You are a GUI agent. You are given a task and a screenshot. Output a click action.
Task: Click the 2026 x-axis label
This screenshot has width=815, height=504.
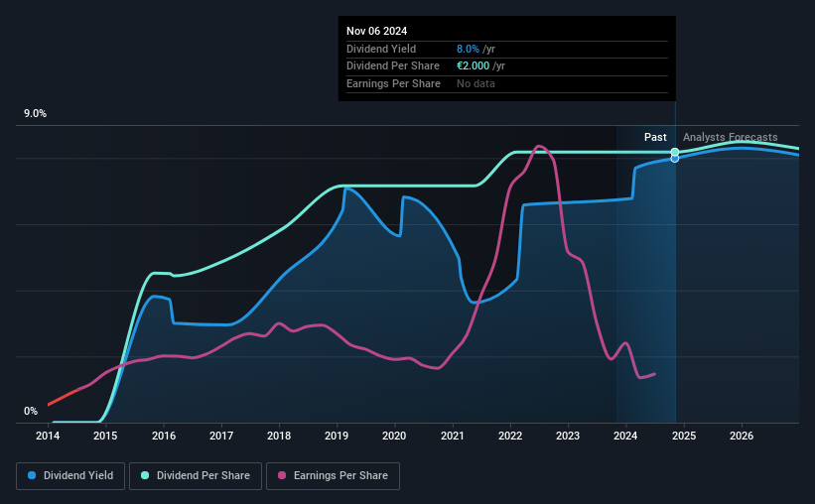click(742, 436)
